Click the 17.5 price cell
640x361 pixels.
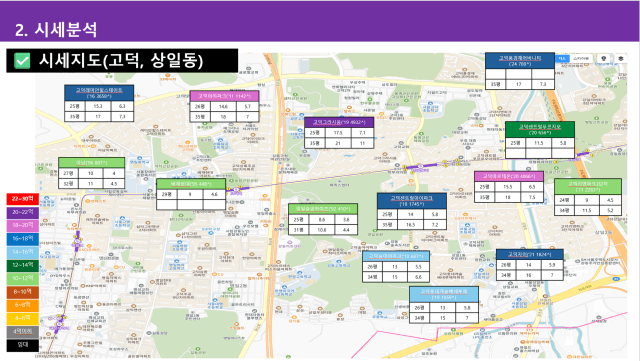338,133
